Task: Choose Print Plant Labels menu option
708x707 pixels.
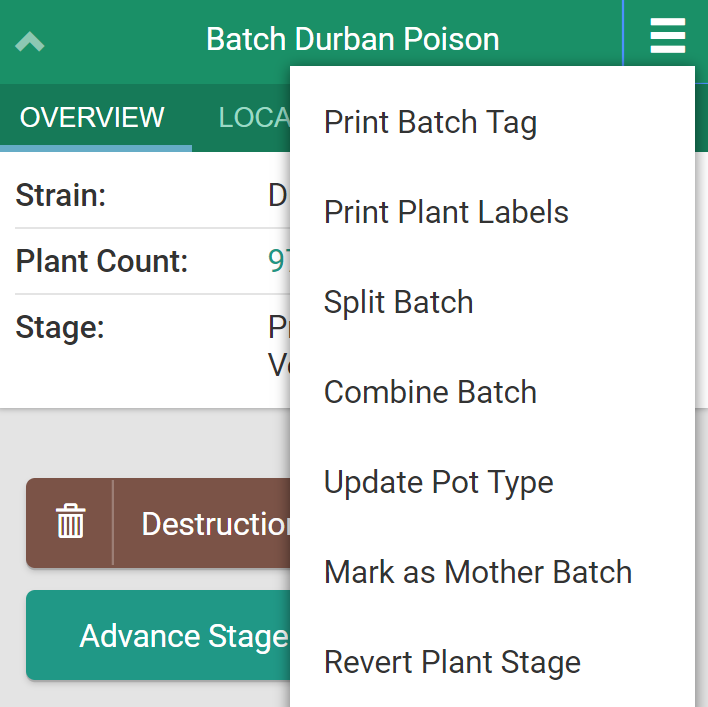Action: [446, 213]
